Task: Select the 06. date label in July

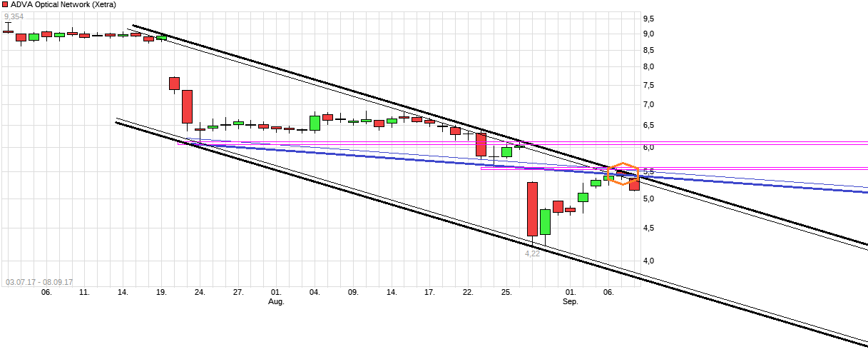Action: pos(46,292)
